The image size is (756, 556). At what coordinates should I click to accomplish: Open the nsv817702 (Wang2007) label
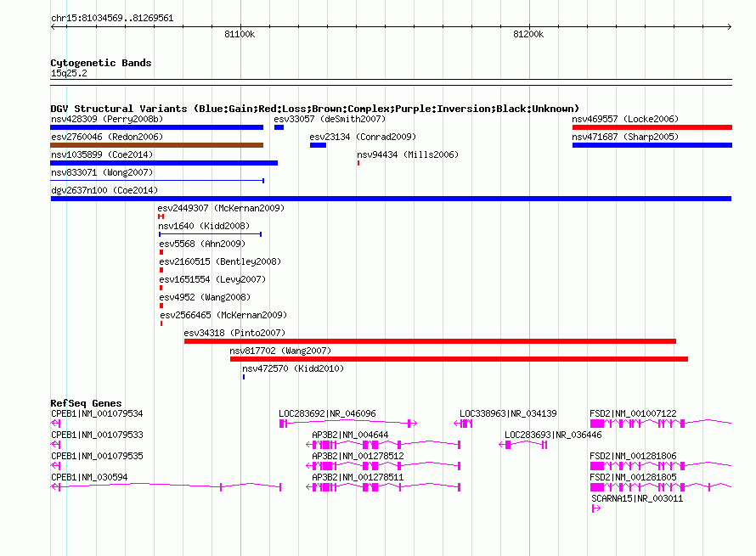(x=280, y=351)
